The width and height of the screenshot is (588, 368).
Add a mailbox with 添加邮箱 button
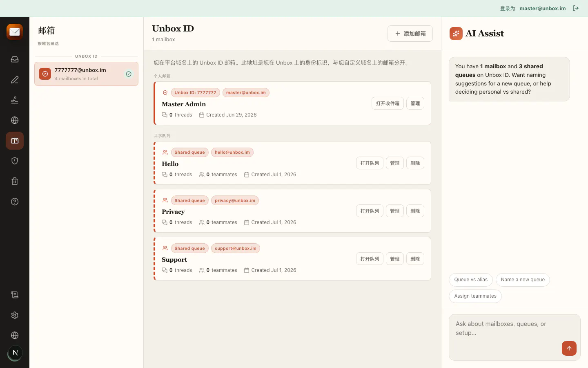click(x=410, y=34)
